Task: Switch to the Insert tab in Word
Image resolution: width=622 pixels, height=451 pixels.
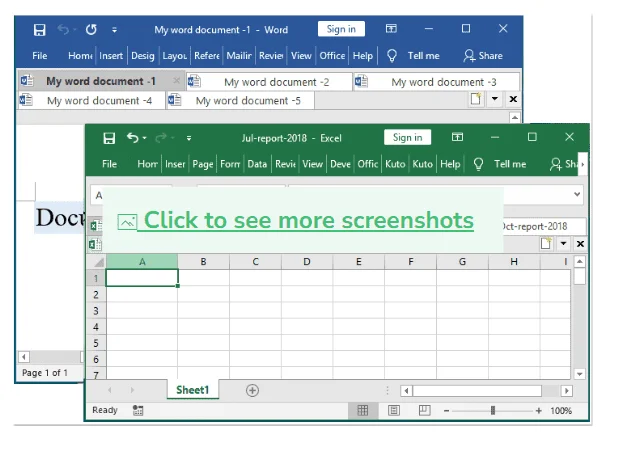Action: pyautogui.click(x=111, y=56)
